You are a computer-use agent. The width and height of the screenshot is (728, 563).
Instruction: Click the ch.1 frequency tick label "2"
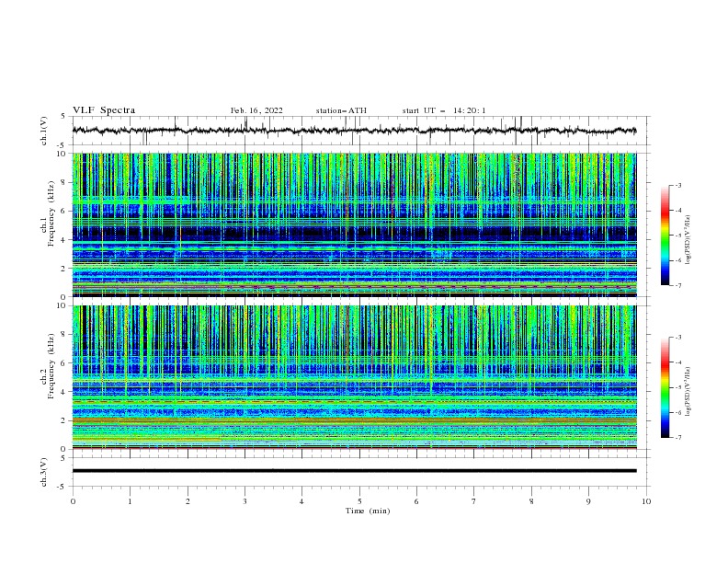tap(64, 268)
